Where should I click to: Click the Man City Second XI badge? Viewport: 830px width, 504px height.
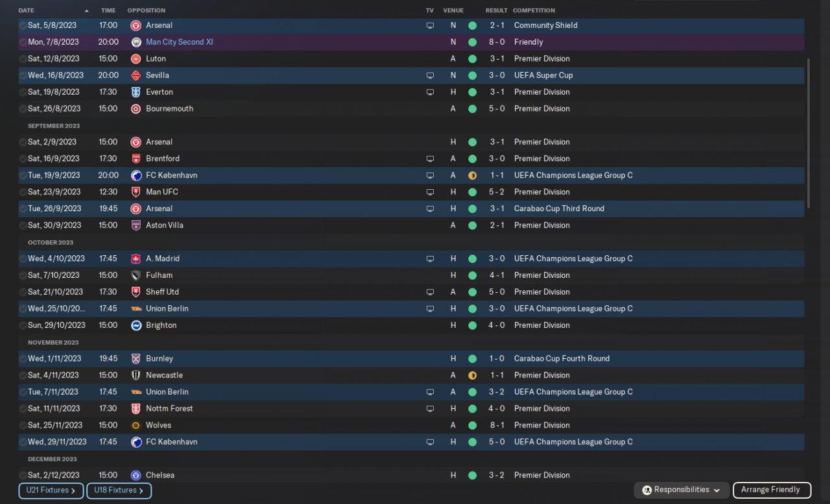[136, 42]
